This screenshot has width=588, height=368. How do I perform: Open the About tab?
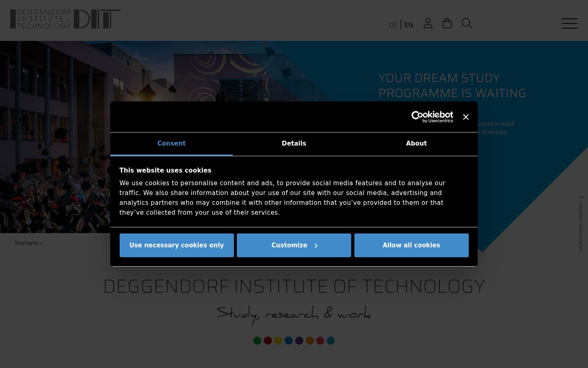[416, 144]
